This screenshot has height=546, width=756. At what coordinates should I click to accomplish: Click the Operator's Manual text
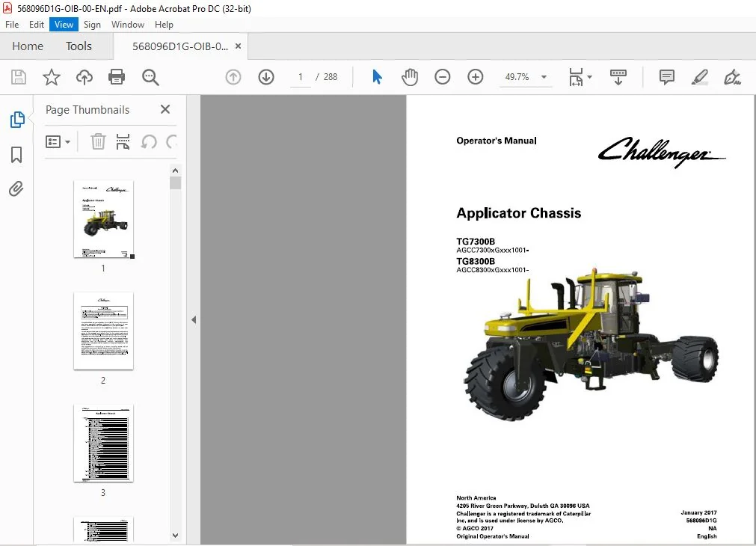496,141
